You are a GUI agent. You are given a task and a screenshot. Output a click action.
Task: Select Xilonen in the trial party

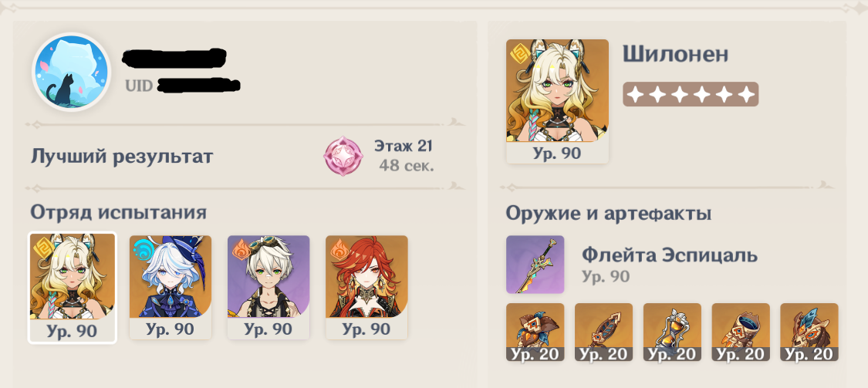(x=72, y=287)
